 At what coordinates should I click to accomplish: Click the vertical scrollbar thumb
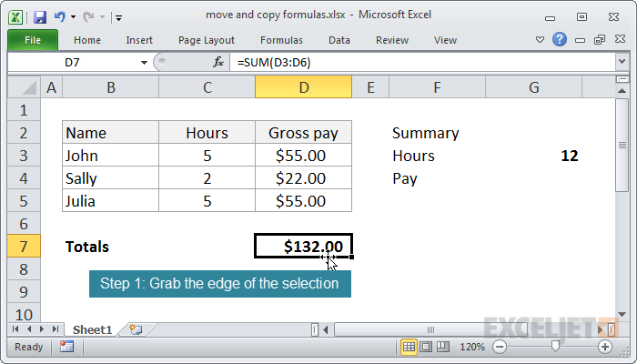click(x=622, y=145)
